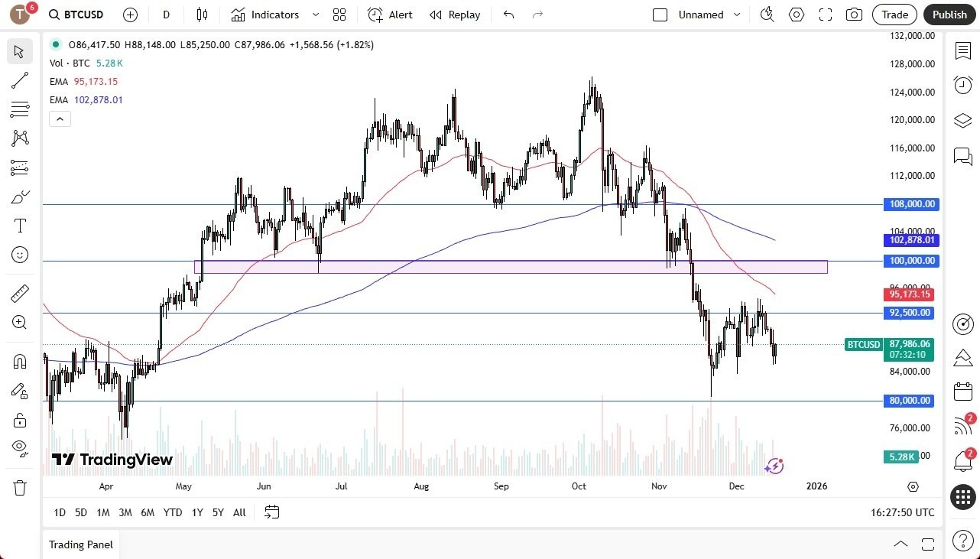Open the Indicators dropdown arrow
Image resolution: width=980 pixels, height=559 pixels.
pos(314,15)
